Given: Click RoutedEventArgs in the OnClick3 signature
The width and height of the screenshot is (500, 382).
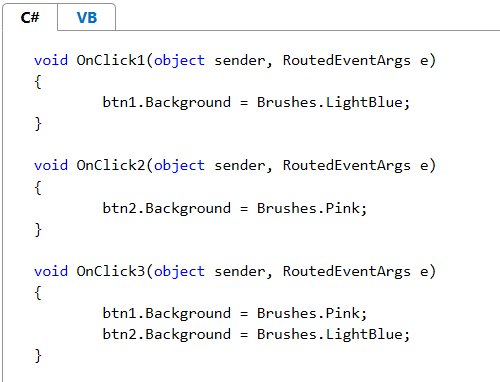Looking at the screenshot, I should [x=347, y=272].
